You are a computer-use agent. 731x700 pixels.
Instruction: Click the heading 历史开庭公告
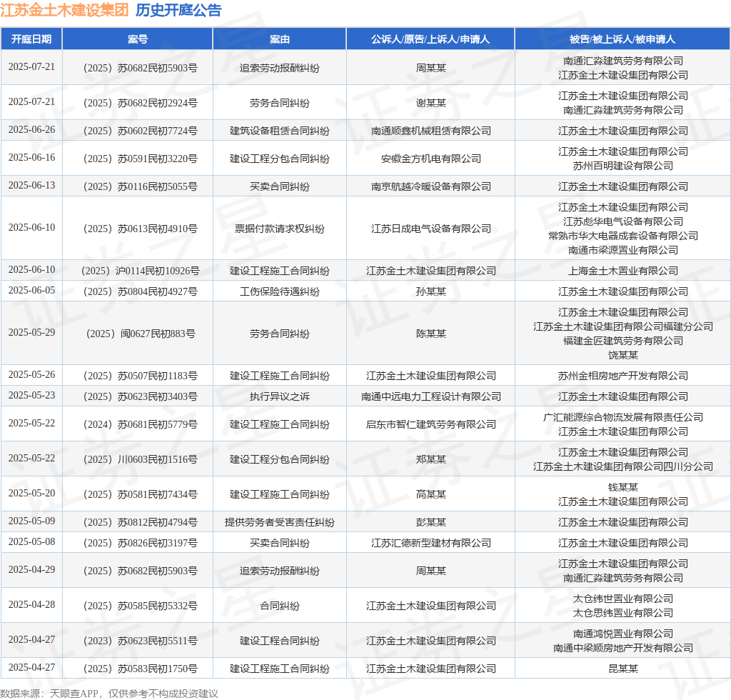point(178,10)
